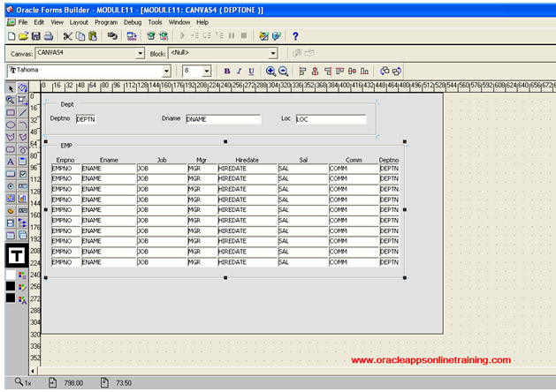Click the Save icon in toolbar
The image size is (556, 392).
35,36
